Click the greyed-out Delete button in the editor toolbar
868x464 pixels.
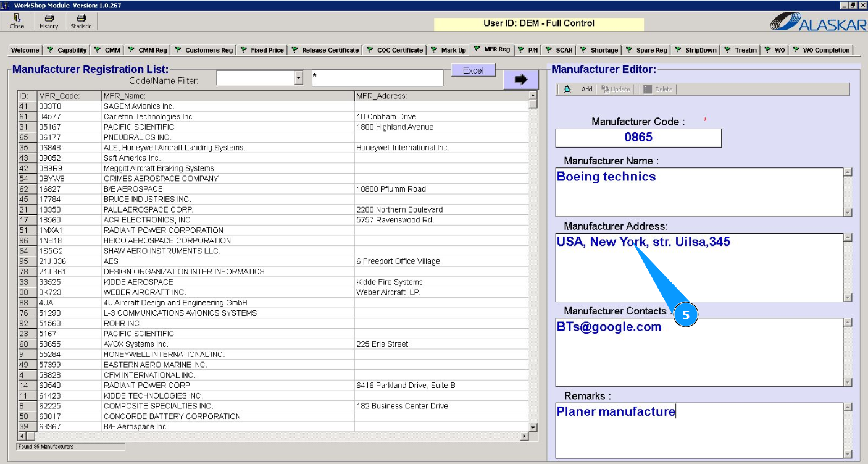658,90
